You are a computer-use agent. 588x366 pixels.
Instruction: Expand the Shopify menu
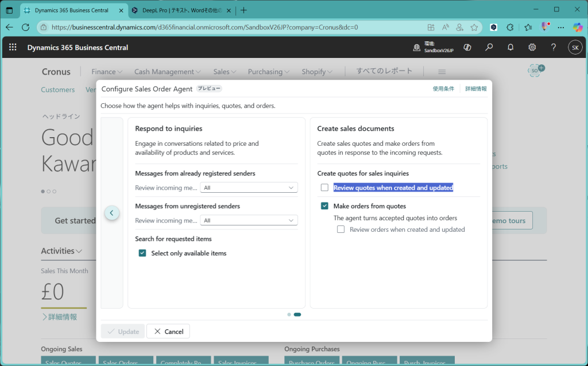[317, 72]
